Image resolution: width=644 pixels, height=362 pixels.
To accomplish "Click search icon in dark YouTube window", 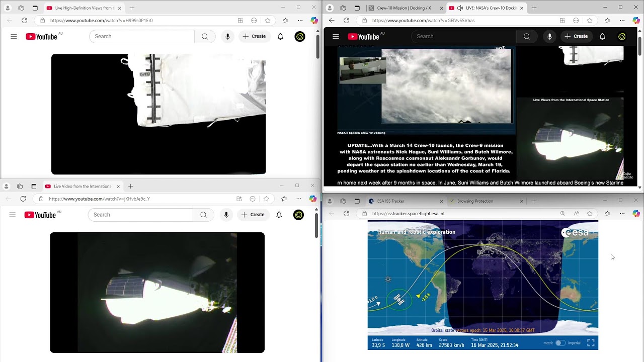I will 527,36.
